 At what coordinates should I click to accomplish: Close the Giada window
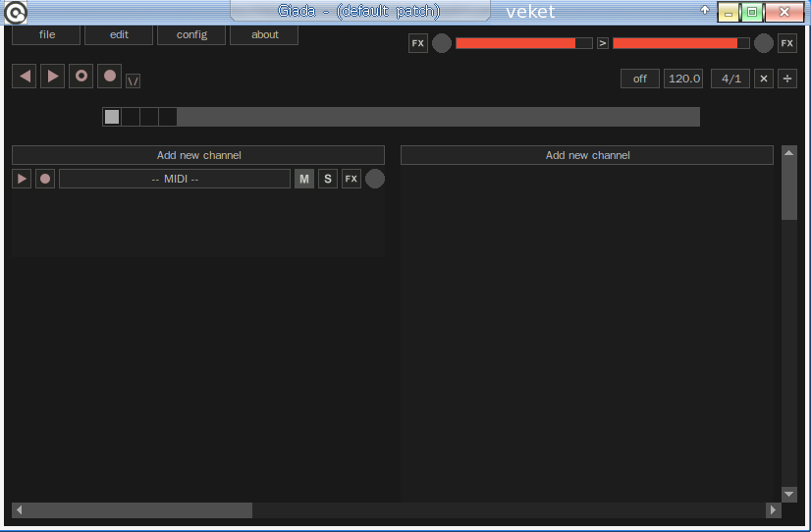[784, 12]
